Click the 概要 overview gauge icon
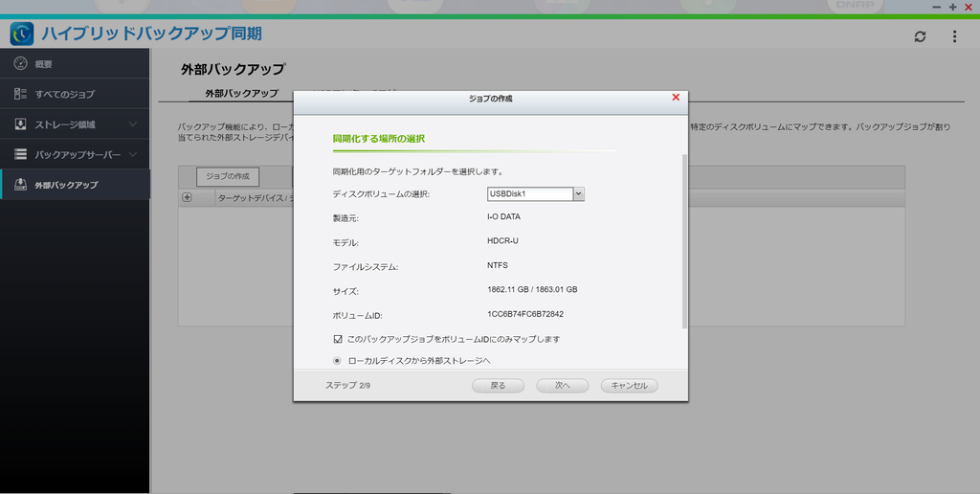This screenshot has height=494, width=980. pos(21,64)
